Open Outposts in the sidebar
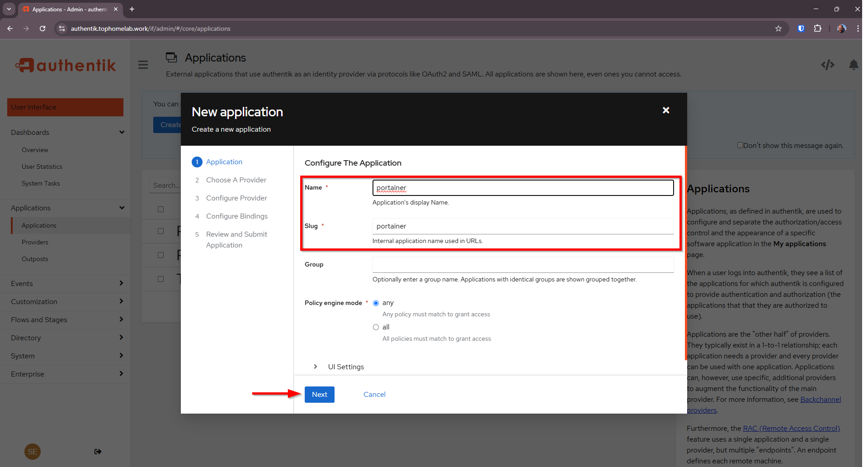This screenshot has height=467, width=868. click(x=35, y=259)
